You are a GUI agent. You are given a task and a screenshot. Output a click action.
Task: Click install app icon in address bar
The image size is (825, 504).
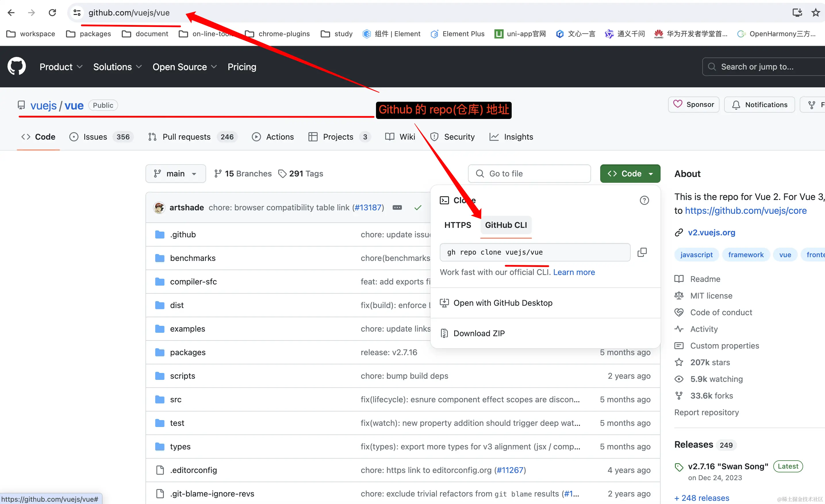[797, 13]
